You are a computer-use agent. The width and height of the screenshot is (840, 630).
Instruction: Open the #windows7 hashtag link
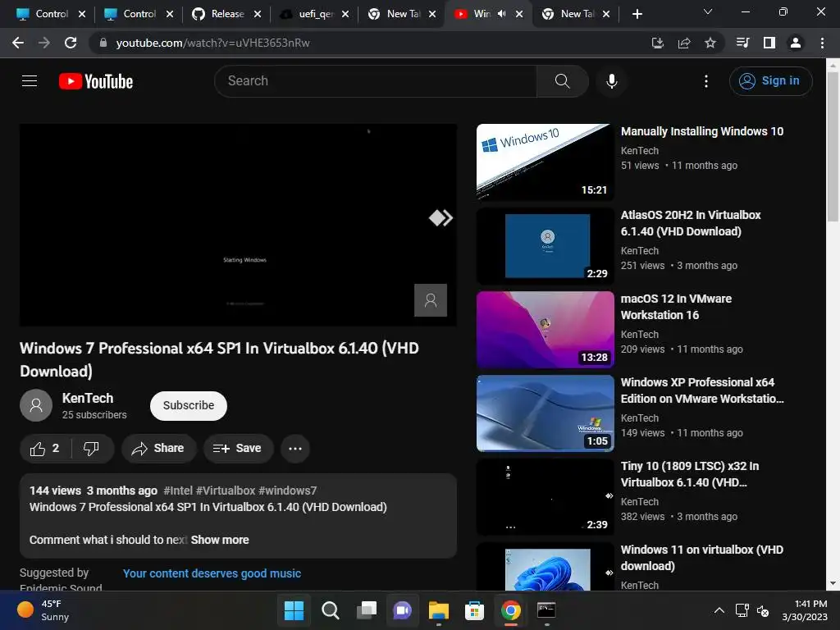click(288, 491)
